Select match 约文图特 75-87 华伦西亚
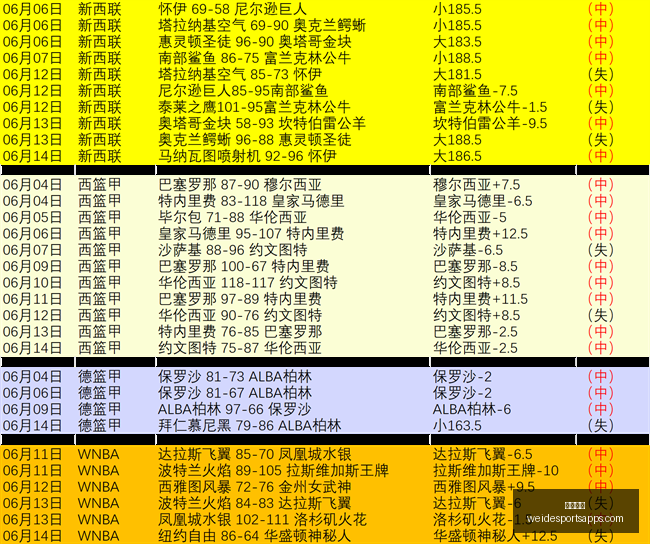The width and height of the screenshot is (650, 544). point(240,348)
